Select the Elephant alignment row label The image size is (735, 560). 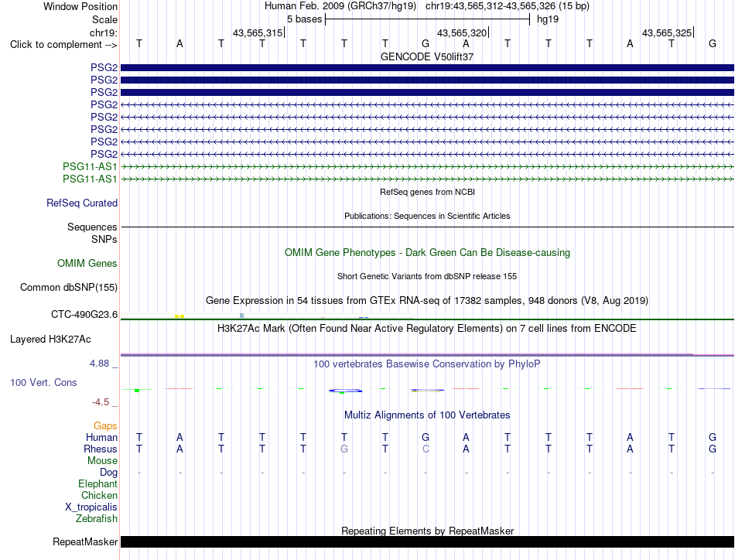97,483
